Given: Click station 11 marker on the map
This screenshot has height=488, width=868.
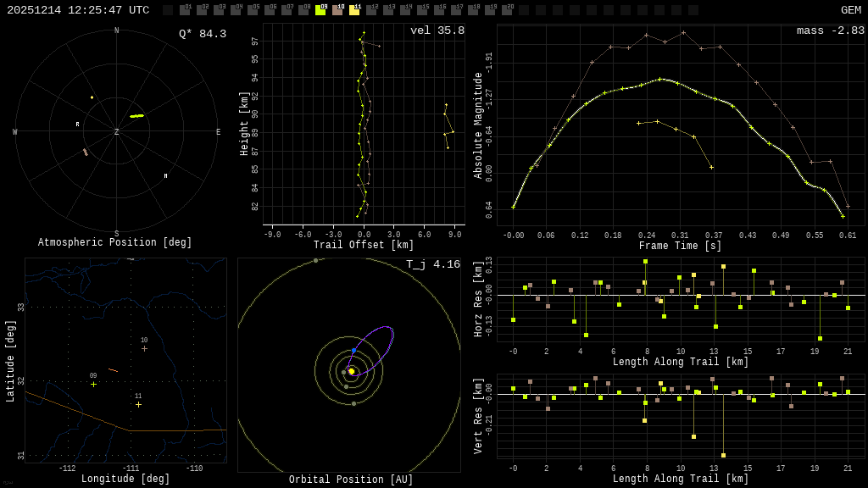Looking at the screenshot, I should [138, 404].
